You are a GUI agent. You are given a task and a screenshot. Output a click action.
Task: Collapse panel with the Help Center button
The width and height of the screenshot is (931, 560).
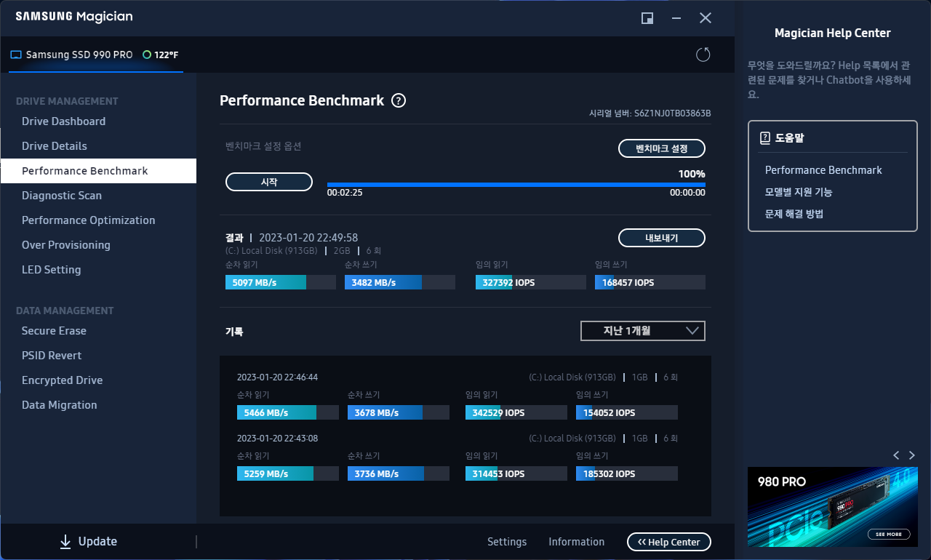[x=669, y=542]
